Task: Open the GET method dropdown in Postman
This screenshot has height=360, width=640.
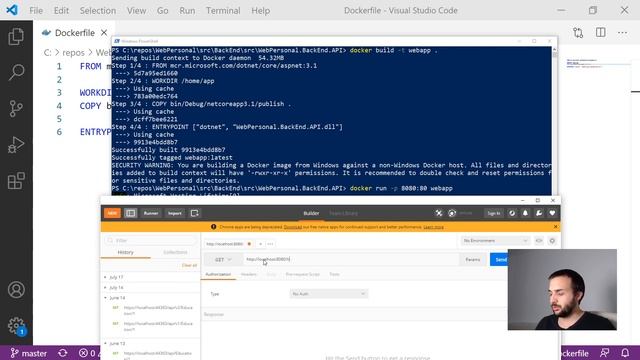Action: (x=223, y=260)
